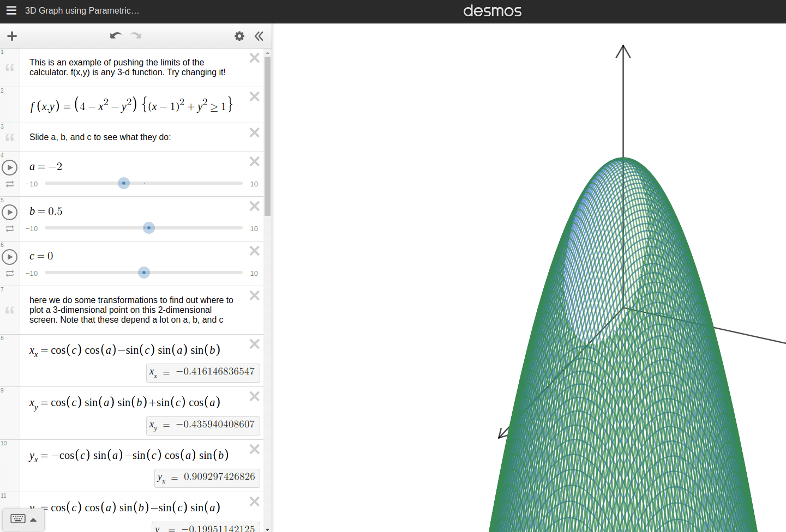Viewport: 786px width, 532px height.
Task: Open the Add Item plus menu
Action: pyautogui.click(x=12, y=36)
